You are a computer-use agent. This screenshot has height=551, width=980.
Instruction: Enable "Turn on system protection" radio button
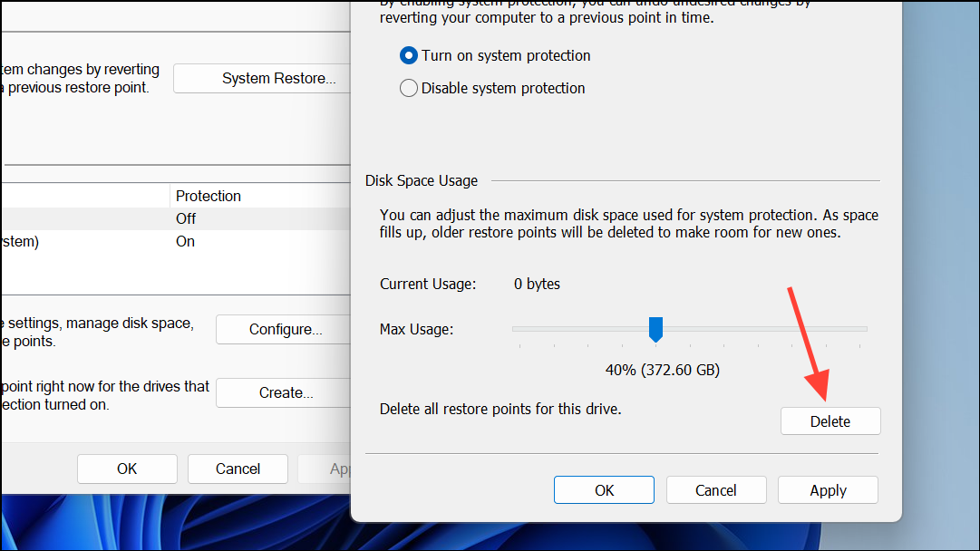click(409, 55)
